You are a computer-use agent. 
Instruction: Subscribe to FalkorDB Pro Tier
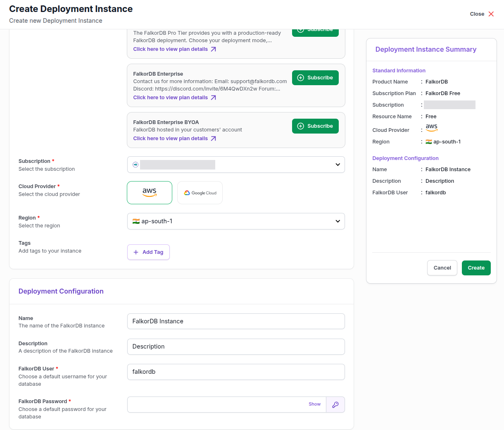(x=315, y=33)
